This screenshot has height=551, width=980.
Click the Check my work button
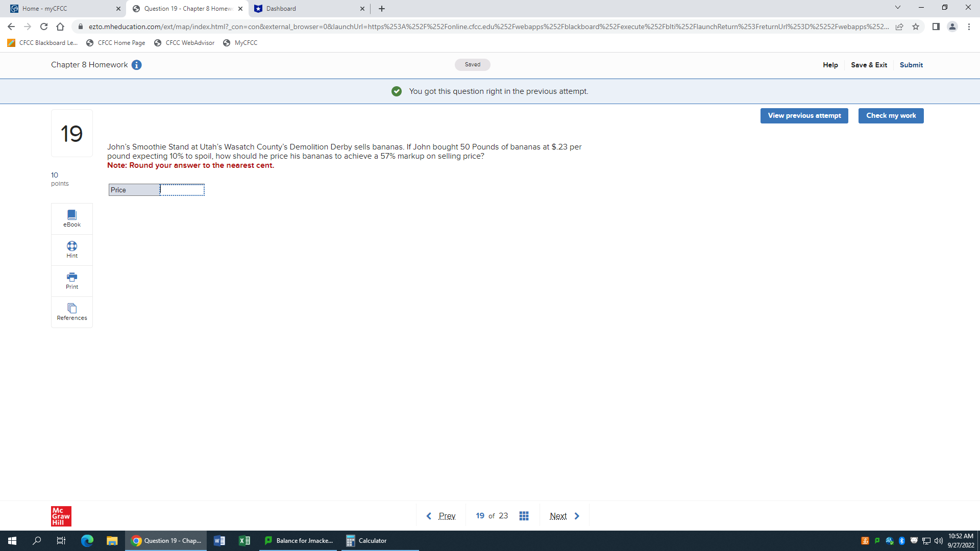891,116
